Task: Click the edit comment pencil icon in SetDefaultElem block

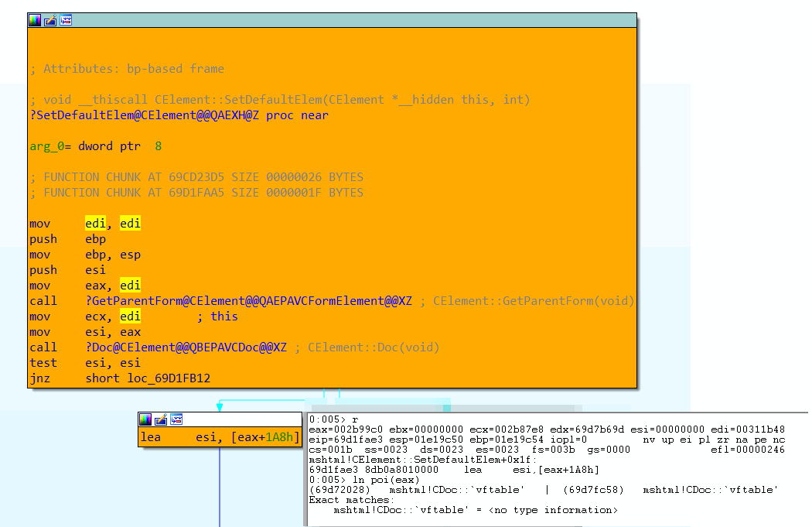Action: coord(50,20)
